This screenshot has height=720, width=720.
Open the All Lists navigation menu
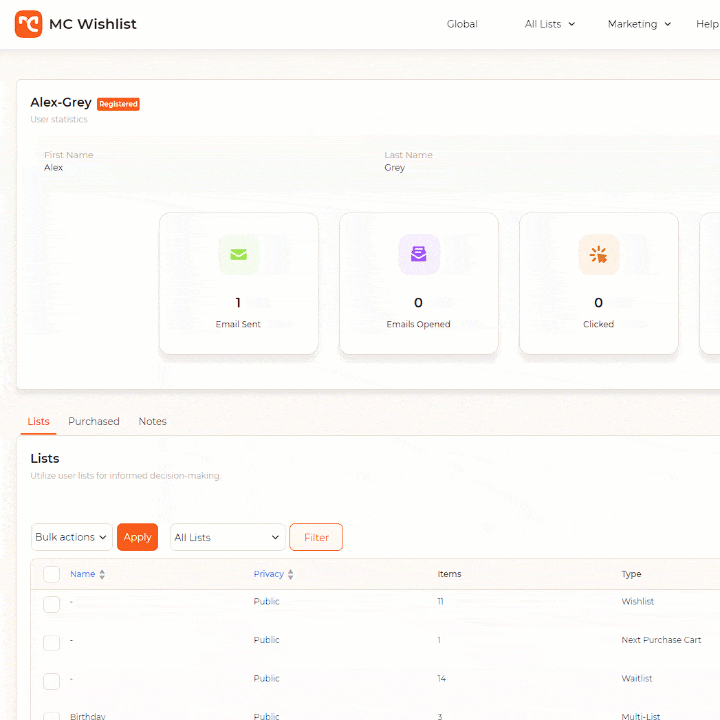(549, 24)
